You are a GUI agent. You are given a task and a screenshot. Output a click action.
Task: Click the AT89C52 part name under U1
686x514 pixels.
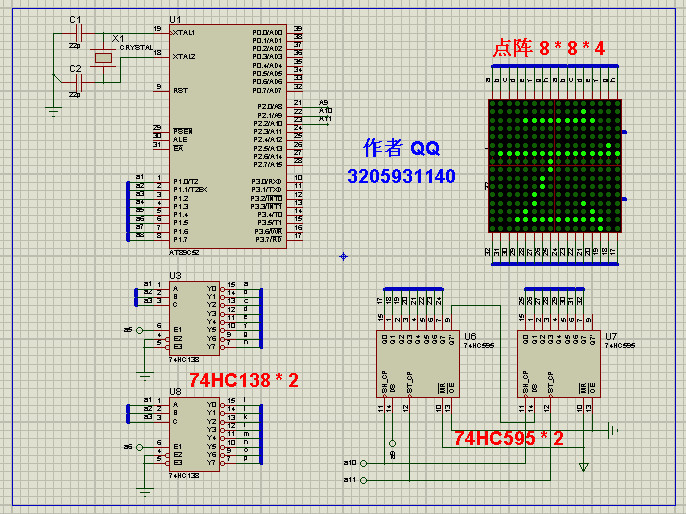click(184, 252)
